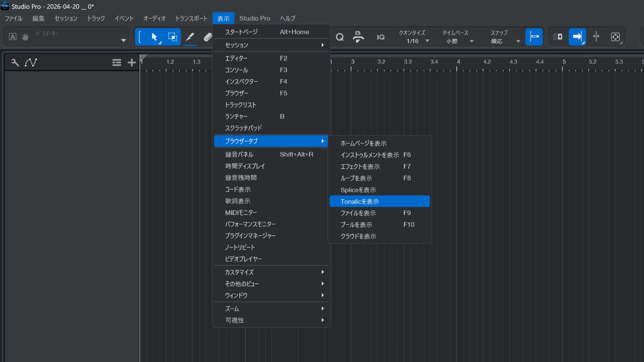
Task: Toggle the blue snap button
Action: tap(534, 37)
